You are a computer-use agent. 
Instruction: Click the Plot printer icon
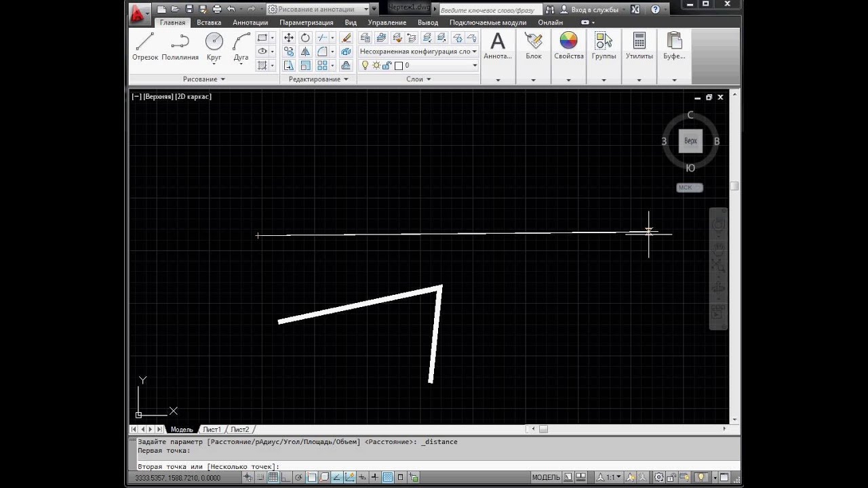tap(217, 9)
